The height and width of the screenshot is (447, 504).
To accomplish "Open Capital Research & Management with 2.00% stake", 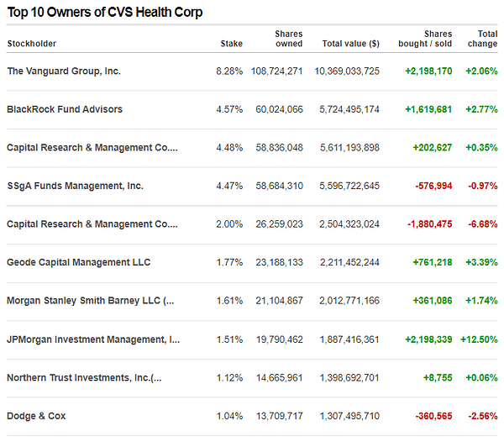I will pyautogui.click(x=92, y=224).
